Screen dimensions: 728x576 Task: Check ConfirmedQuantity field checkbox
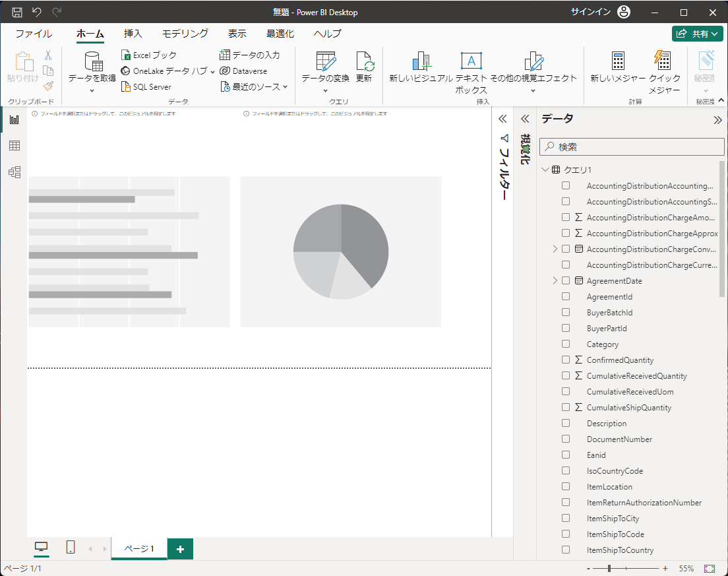[x=566, y=360]
